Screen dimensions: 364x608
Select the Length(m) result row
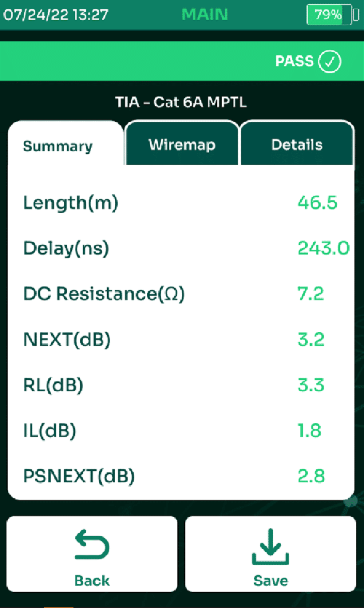[181, 203]
